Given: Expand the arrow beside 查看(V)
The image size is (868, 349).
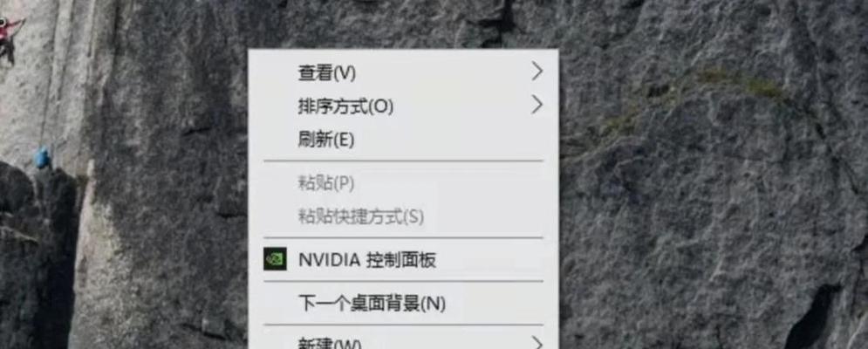Looking at the screenshot, I should tap(537, 72).
